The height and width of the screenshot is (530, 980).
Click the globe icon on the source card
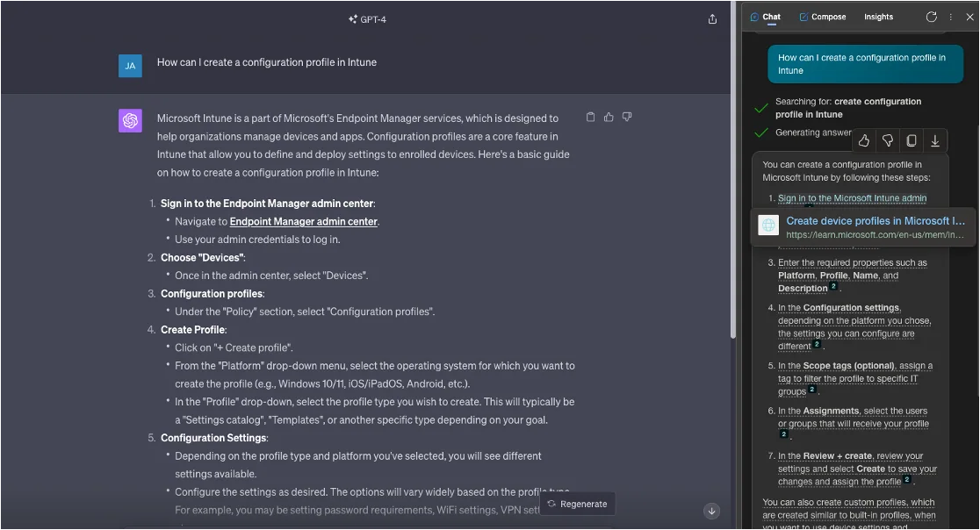tap(768, 226)
